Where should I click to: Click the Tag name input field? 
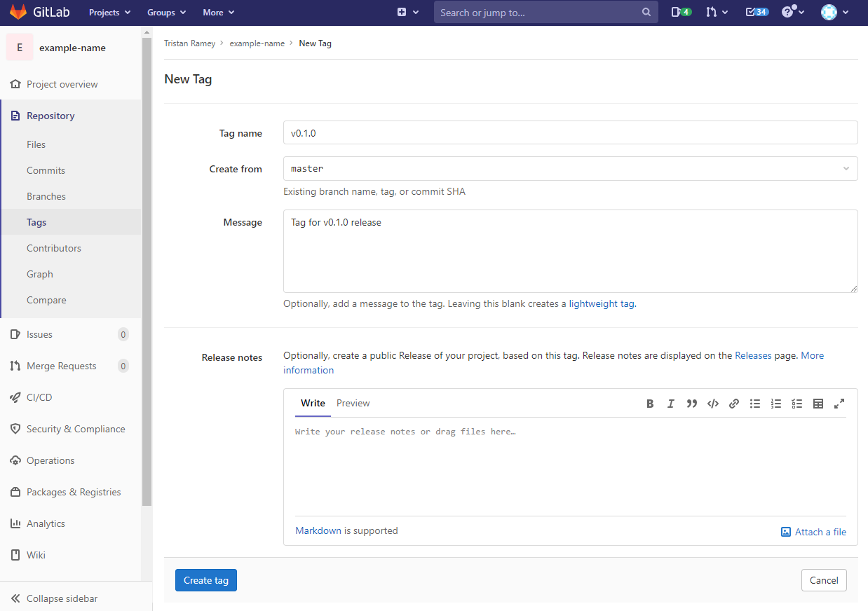point(570,133)
